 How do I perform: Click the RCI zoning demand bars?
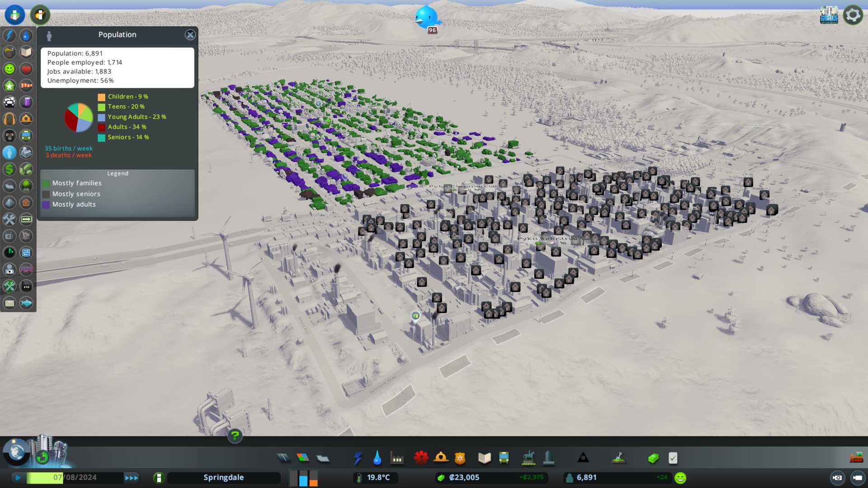click(303, 478)
